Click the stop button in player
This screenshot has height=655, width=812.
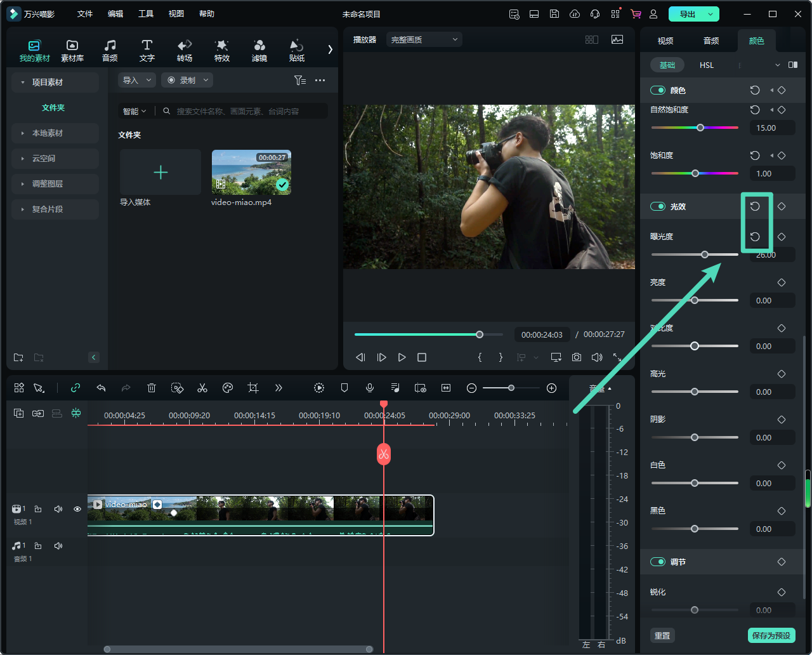click(x=422, y=357)
